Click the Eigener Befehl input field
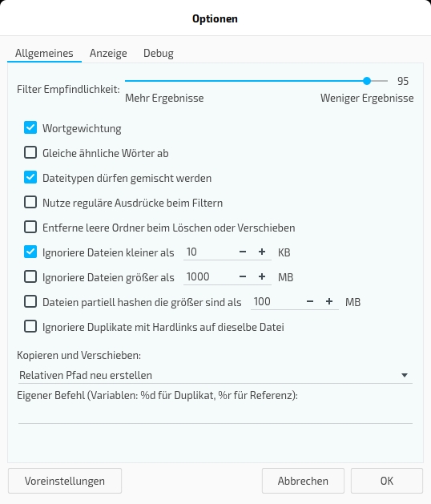This screenshot has width=431, height=504. click(x=215, y=416)
